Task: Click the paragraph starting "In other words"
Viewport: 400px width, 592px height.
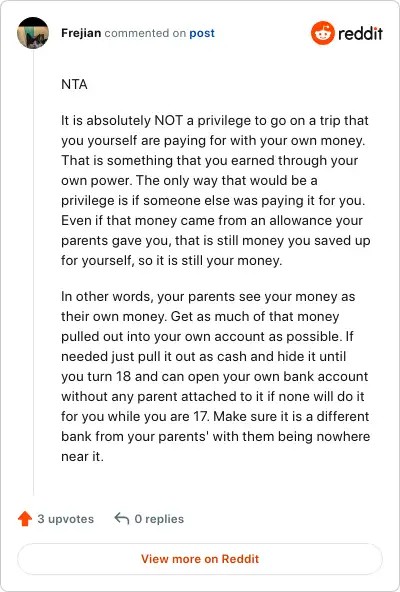Action: pyautogui.click(x=216, y=376)
